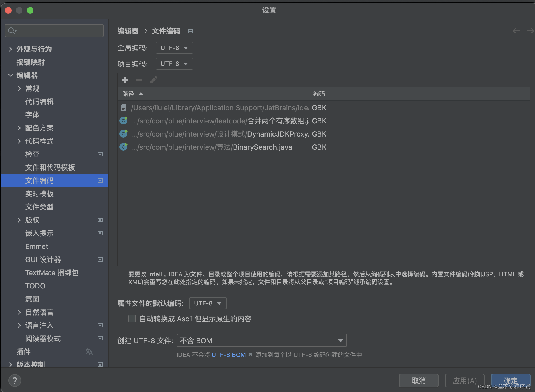Click the project icon on 嵌入提示 row
The width and height of the screenshot is (535, 392).
(100, 233)
